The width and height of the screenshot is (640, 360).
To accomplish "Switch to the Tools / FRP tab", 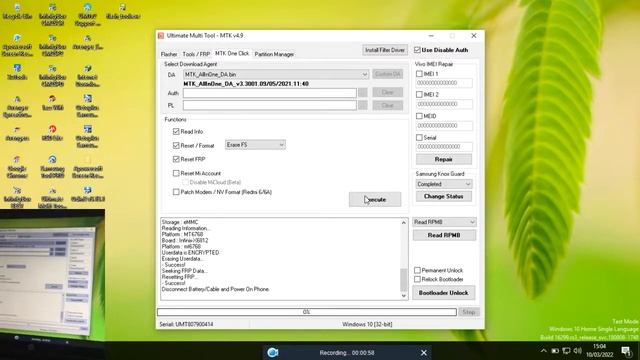I will (196, 54).
